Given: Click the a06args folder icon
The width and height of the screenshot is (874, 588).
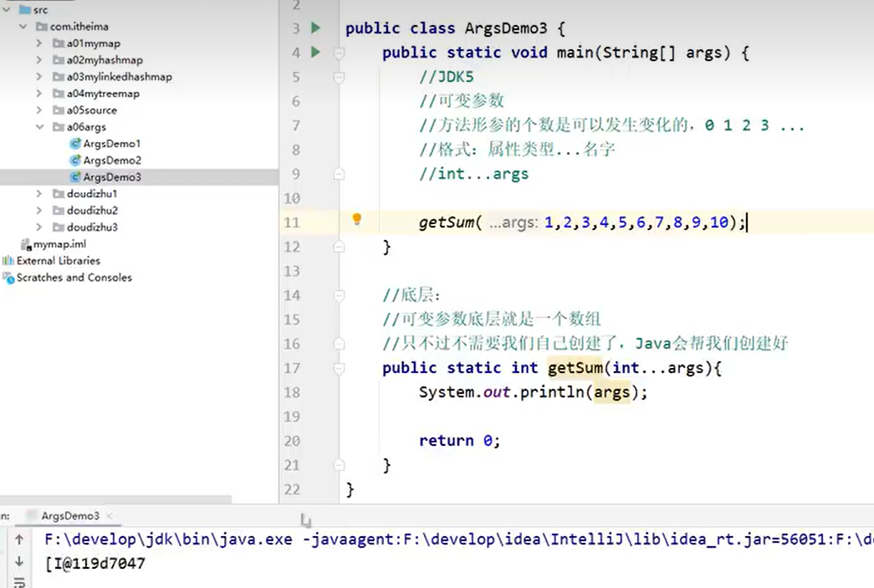Looking at the screenshot, I should click(59, 126).
